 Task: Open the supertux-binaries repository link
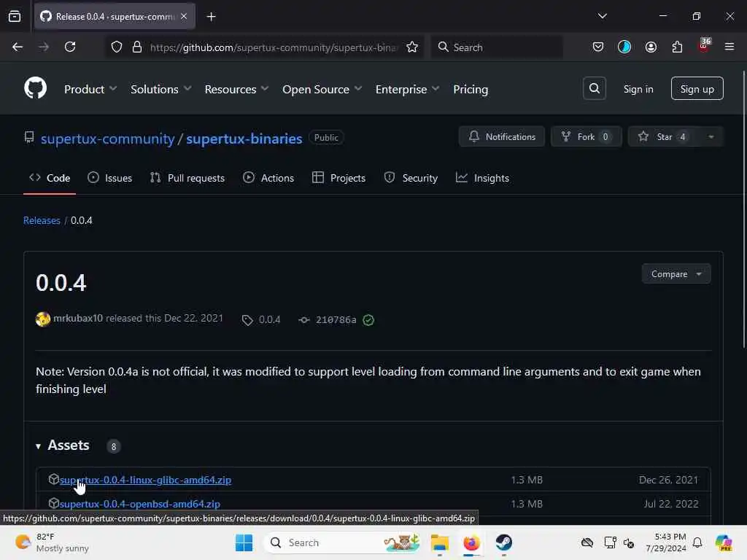coord(244,139)
